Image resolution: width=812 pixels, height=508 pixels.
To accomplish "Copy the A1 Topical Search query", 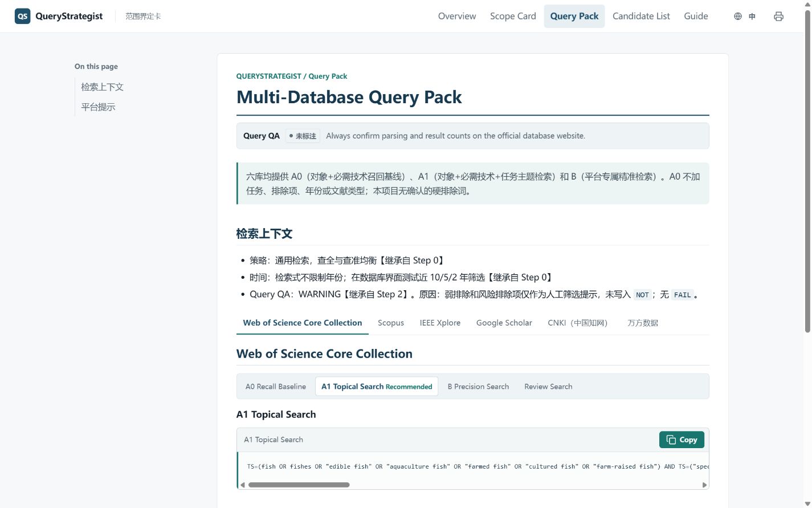I will tap(682, 440).
